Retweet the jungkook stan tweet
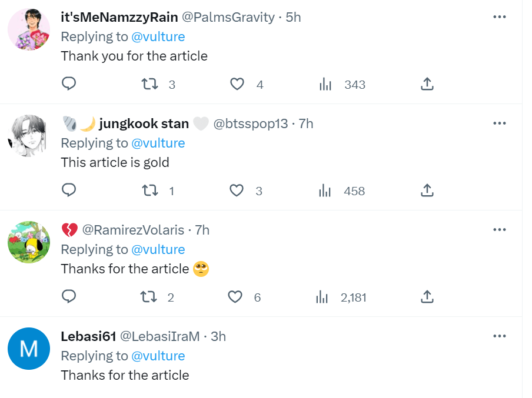Image resolution: width=532 pixels, height=398 pixels. click(x=151, y=190)
